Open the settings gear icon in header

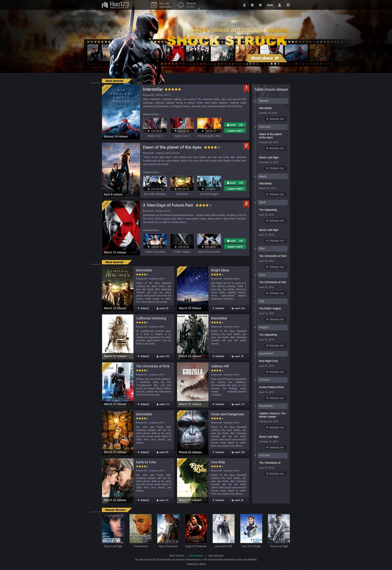pos(288,5)
